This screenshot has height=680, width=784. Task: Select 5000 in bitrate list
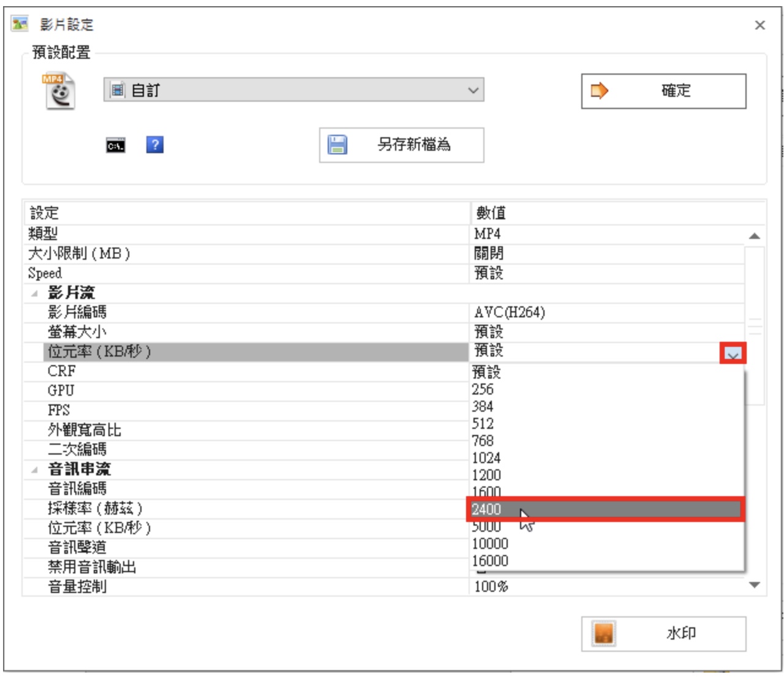click(x=606, y=527)
